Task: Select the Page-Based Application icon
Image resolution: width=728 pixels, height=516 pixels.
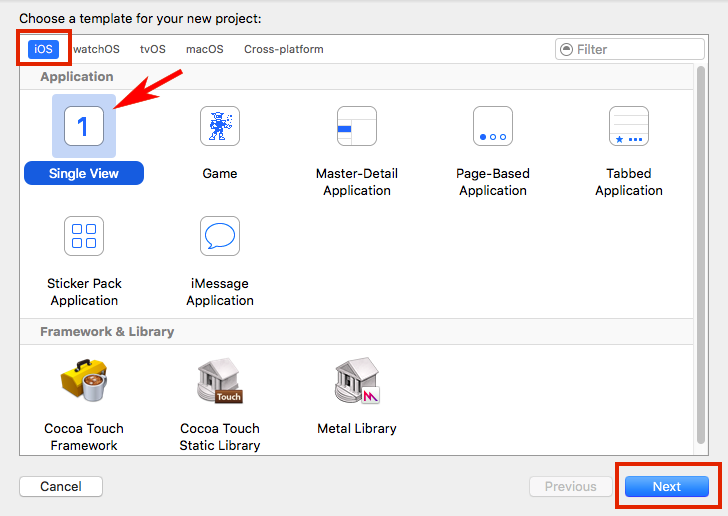Action: pyautogui.click(x=493, y=126)
